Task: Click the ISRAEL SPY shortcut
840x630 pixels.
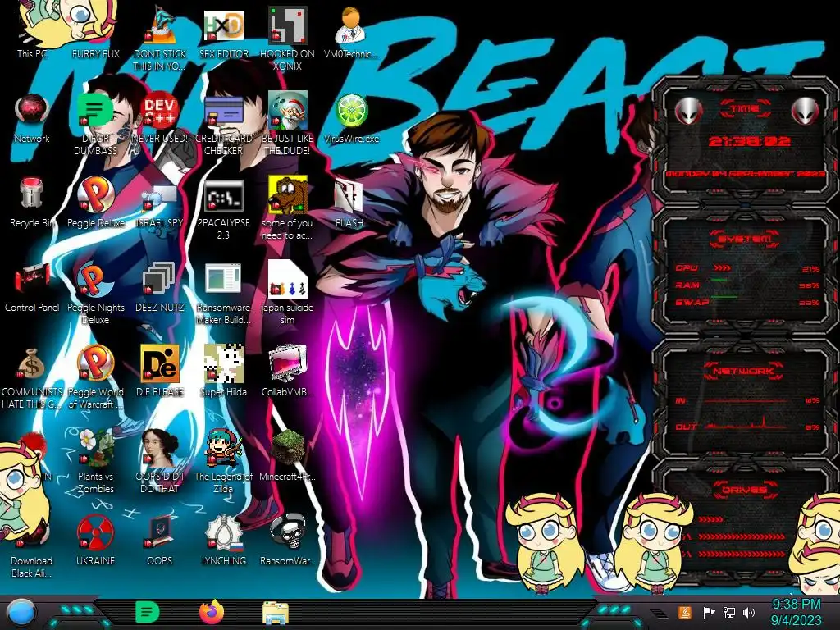Action: 159,203
